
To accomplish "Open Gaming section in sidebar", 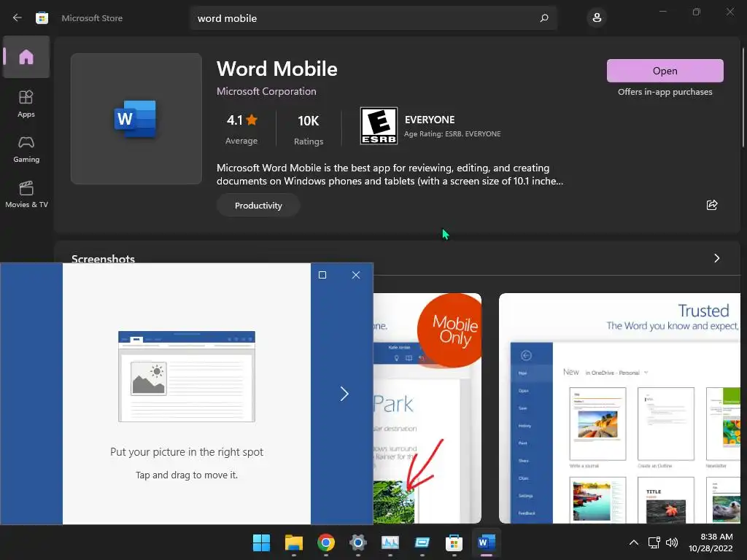I will coord(26,149).
